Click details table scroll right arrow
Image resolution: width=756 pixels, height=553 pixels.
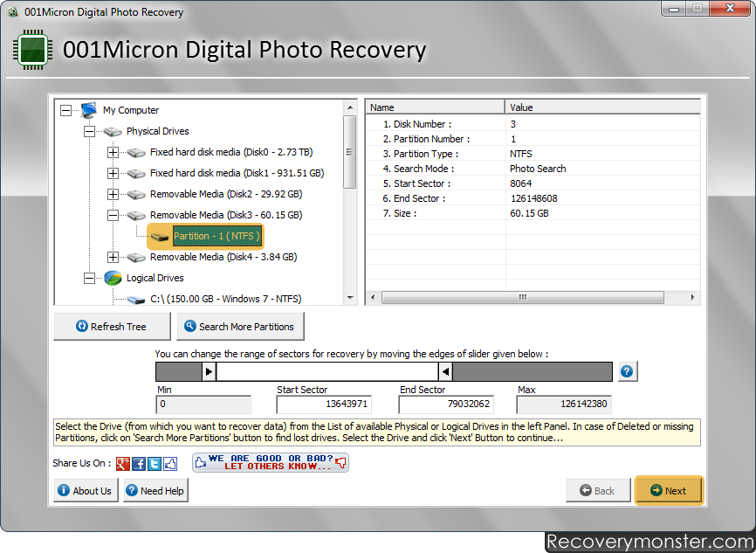[692, 297]
